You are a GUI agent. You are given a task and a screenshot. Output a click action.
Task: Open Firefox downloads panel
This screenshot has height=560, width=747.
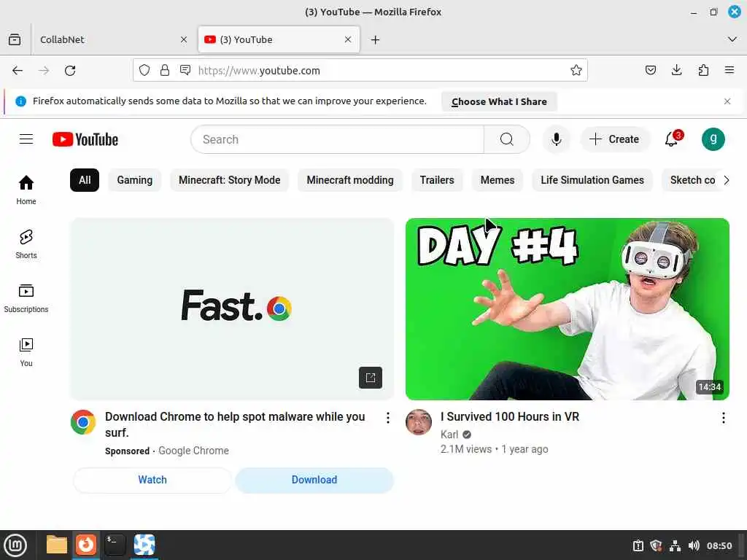pyautogui.click(x=676, y=71)
